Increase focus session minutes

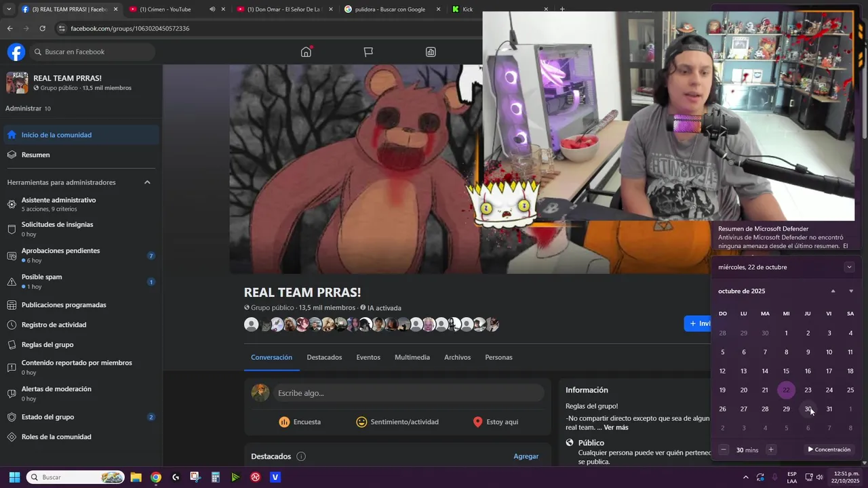(x=770, y=449)
